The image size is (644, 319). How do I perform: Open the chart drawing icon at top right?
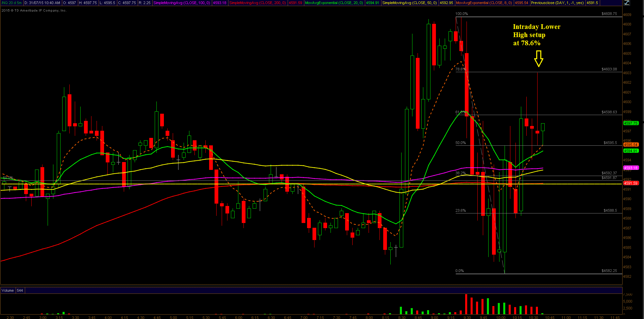[x=627, y=3]
